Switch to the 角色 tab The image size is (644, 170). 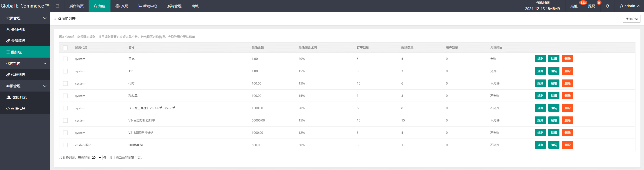pyautogui.click(x=99, y=6)
